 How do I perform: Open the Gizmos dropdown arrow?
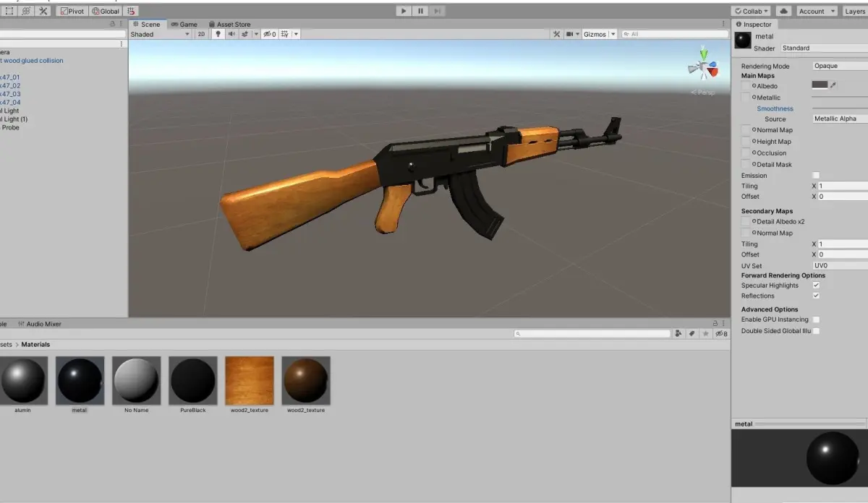tap(613, 34)
